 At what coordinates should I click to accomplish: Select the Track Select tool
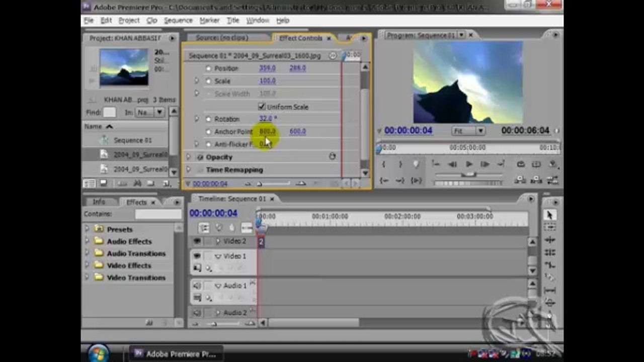pyautogui.click(x=549, y=227)
